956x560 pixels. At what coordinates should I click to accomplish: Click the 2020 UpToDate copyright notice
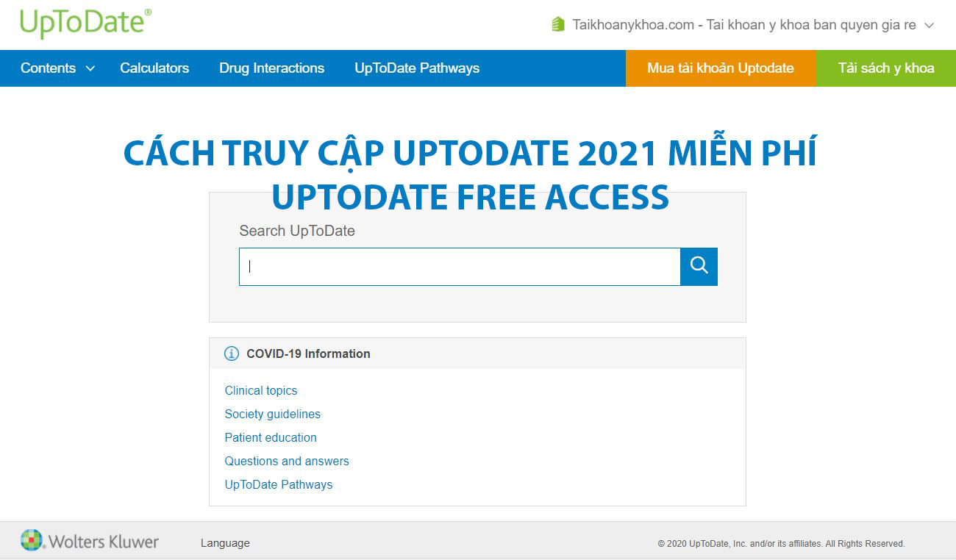pyautogui.click(x=781, y=544)
